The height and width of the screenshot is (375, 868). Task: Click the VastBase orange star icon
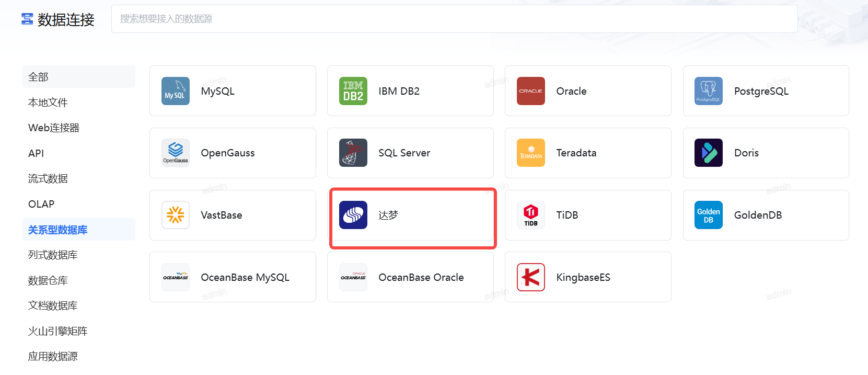click(176, 215)
